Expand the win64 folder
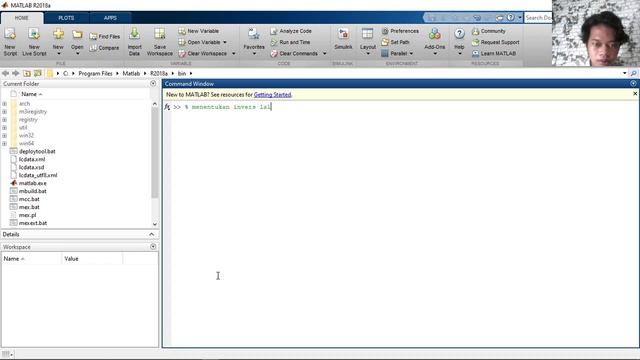This screenshot has height=360, width=640. pyautogui.click(x=4, y=144)
